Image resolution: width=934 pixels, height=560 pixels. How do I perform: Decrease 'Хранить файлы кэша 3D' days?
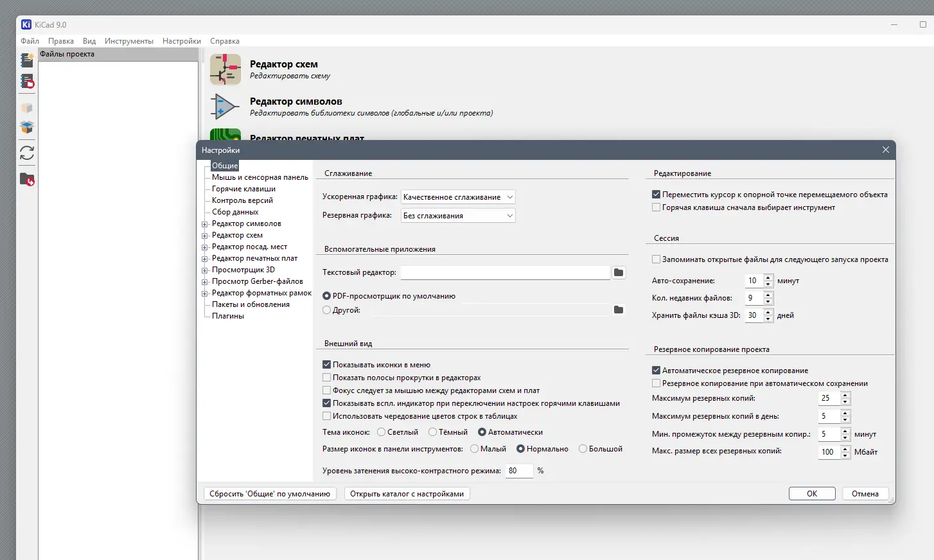(x=768, y=319)
